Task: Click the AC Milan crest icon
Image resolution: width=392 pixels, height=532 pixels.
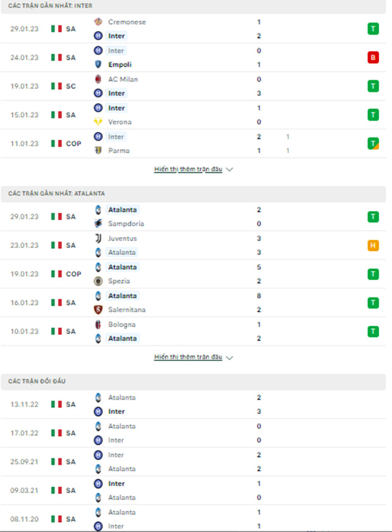Action: (98, 79)
